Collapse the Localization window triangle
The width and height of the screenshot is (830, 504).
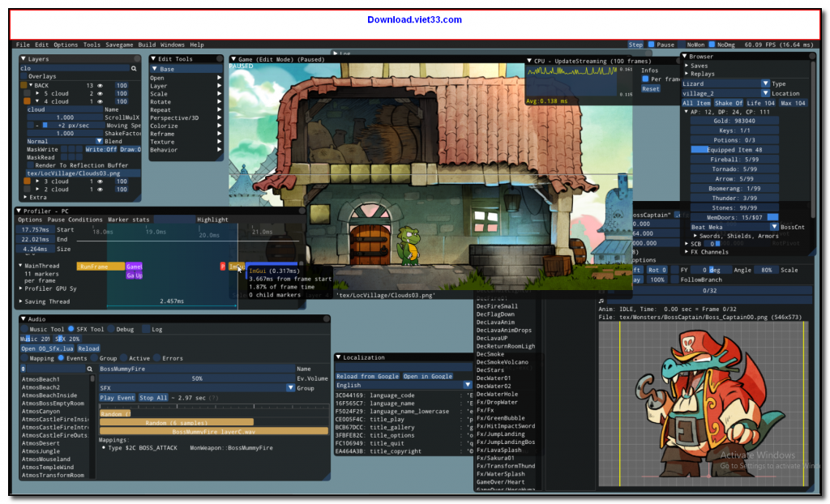tap(339, 357)
